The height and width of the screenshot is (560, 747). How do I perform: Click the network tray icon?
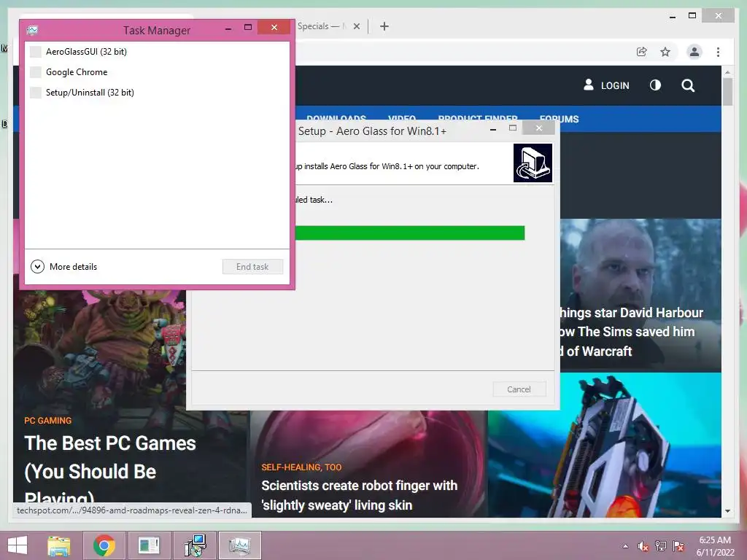[661, 546]
